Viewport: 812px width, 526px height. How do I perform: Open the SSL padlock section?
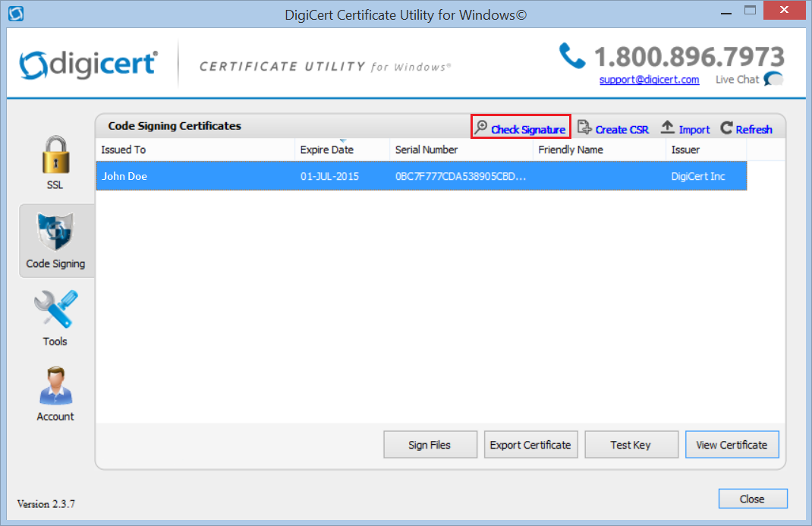[55, 156]
